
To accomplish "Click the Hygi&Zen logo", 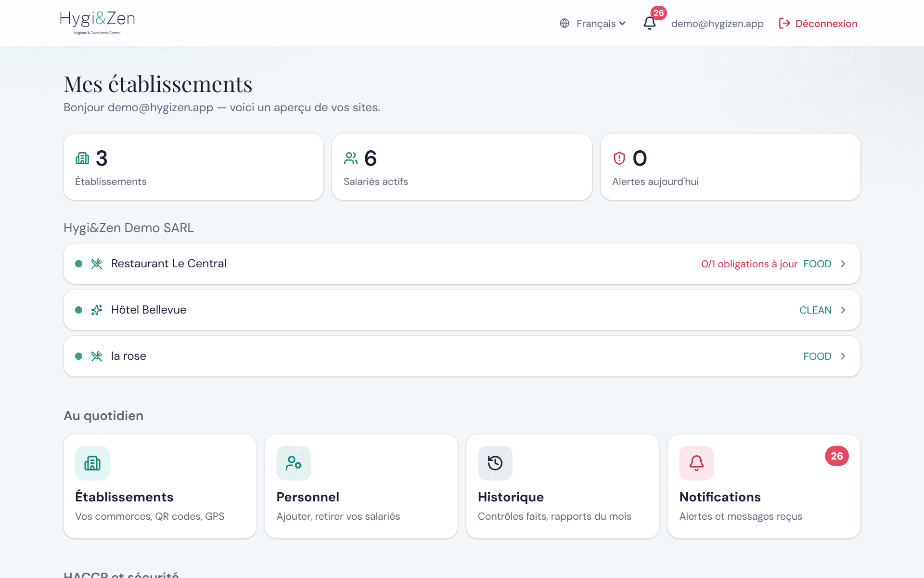I will pyautogui.click(x=97, y=23).
